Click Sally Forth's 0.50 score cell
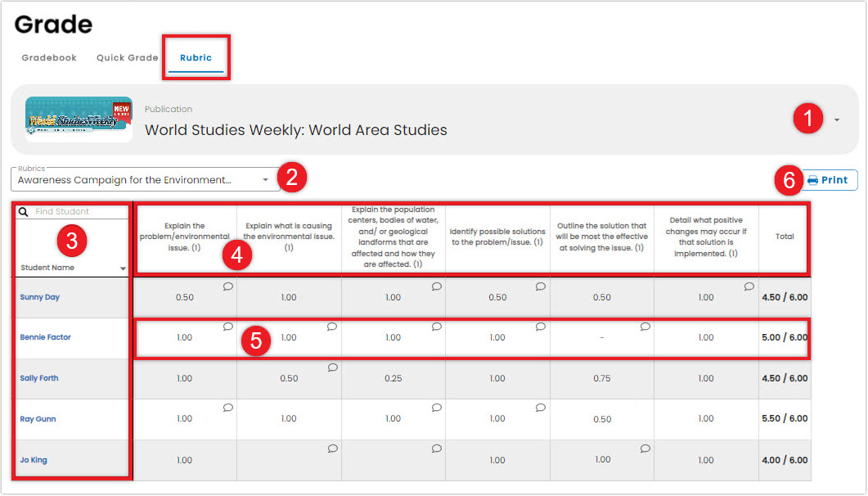 [289, 379]
